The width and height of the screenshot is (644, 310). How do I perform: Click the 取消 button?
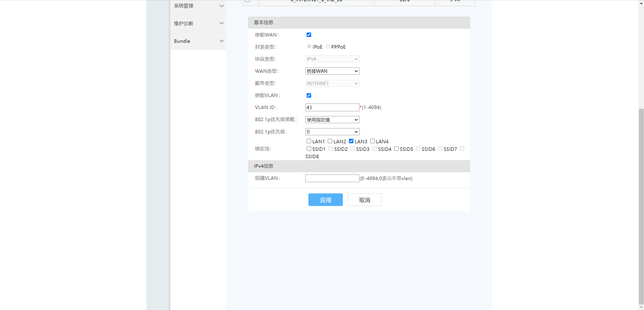click(x=364, y=200)
